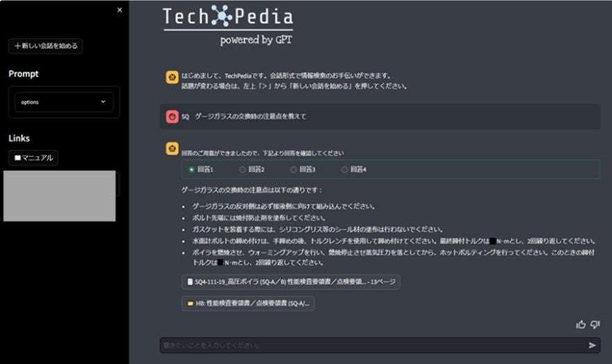Viewport: 612px width, 364px height.
Task: Click the gray placeholder panel in the sidebar
Action: [x=59, y=196]
